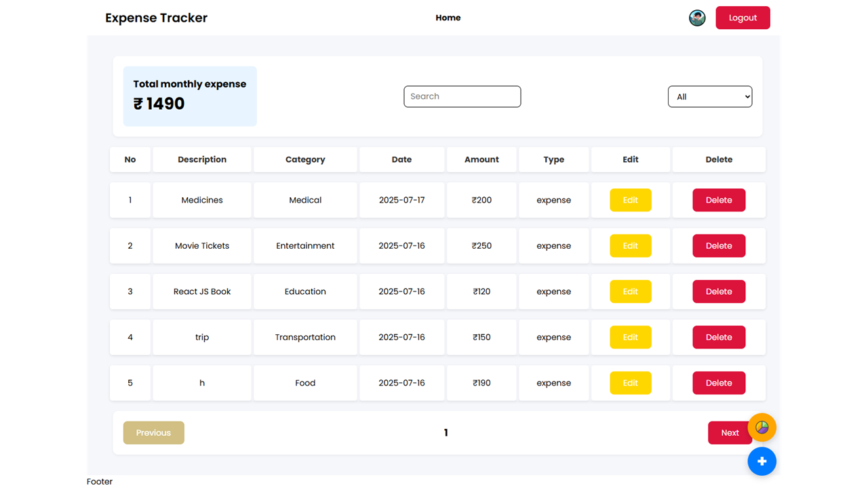This screenshot has width=868, height=488.
Task: Open the pie chart summary view
Action: coord(762,427)
